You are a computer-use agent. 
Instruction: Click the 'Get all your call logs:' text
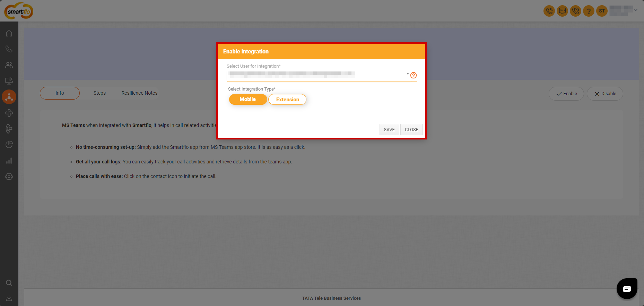99,162
